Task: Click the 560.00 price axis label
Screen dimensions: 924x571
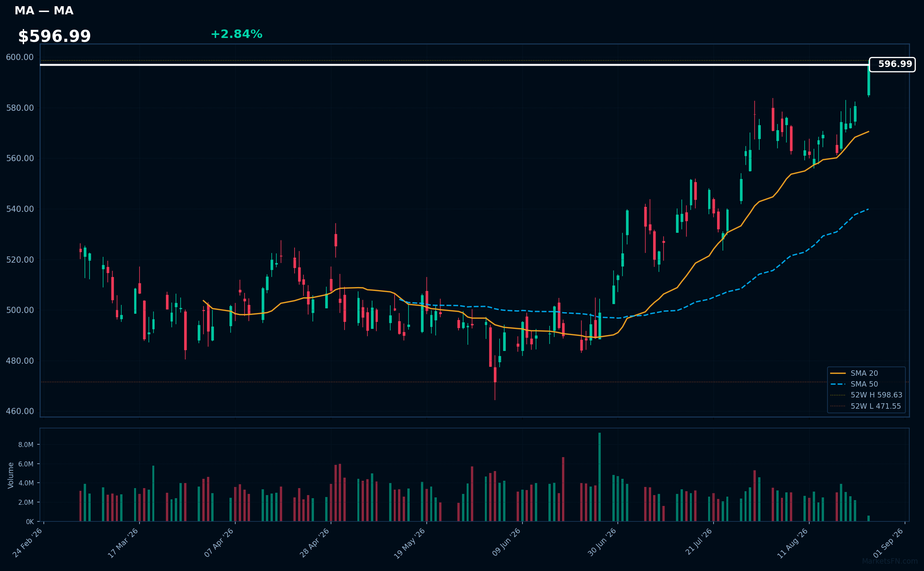Action: (20, 158)
